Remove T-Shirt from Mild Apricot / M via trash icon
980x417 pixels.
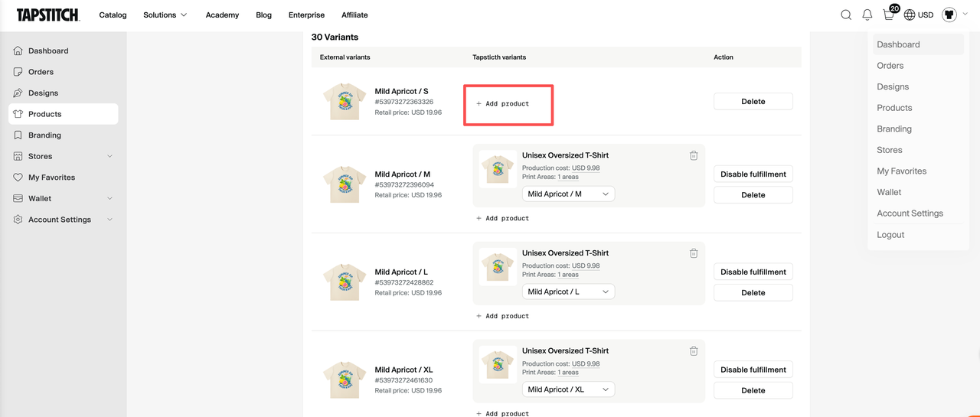tap(694, 155)
